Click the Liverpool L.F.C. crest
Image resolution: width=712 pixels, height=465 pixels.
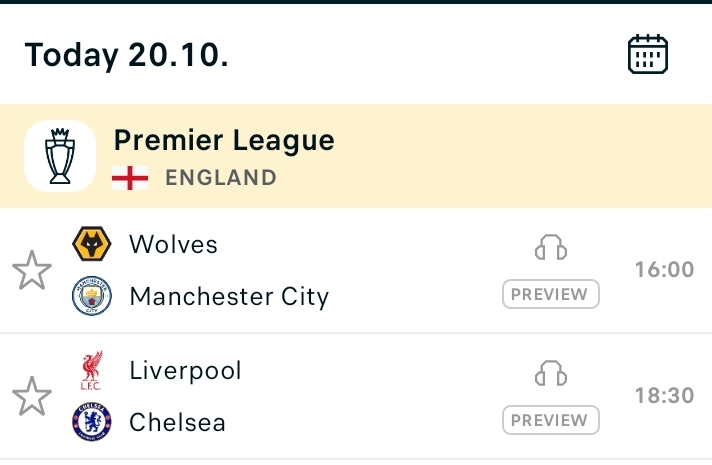tap(91, 370)
